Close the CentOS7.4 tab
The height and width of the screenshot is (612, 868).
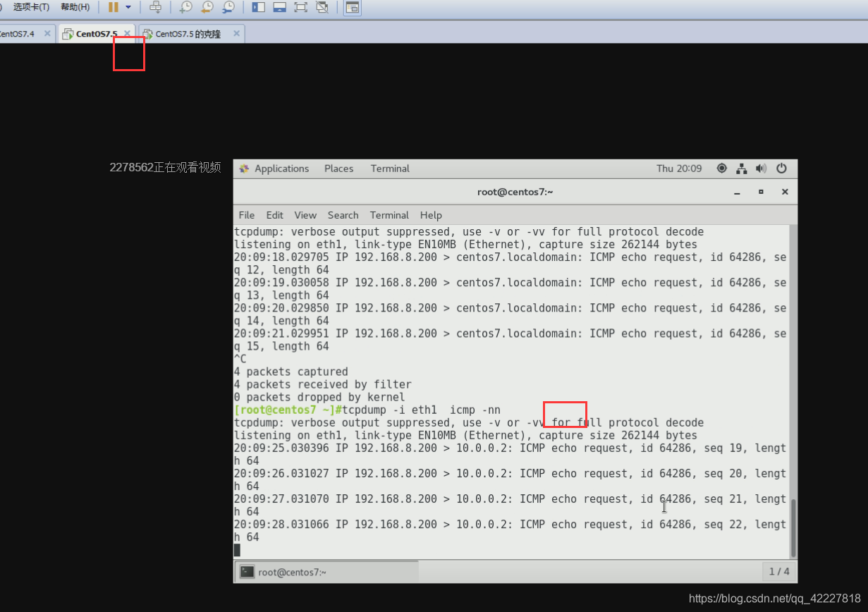pos(47,33)
